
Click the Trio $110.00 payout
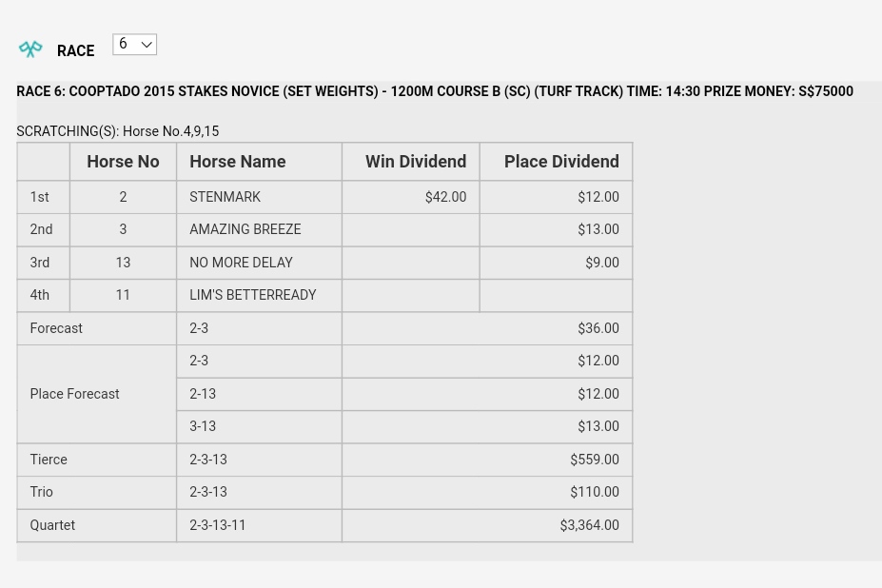click(594, 492)
